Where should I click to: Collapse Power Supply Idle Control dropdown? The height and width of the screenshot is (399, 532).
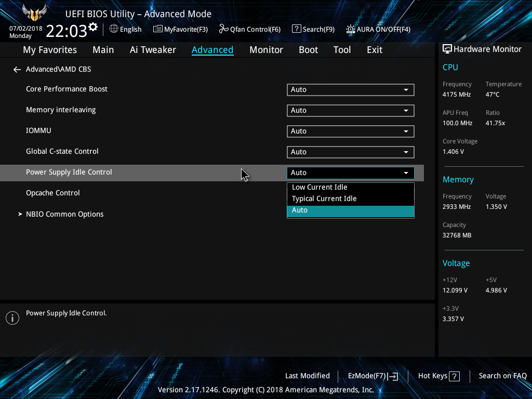(x=351, y=172)
